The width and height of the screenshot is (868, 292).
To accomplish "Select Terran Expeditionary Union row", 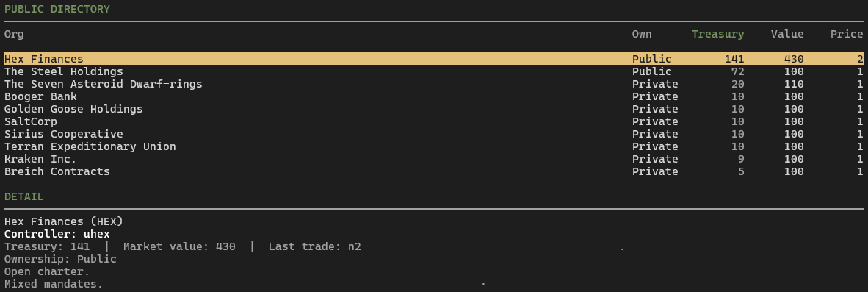I will [434, 146].
